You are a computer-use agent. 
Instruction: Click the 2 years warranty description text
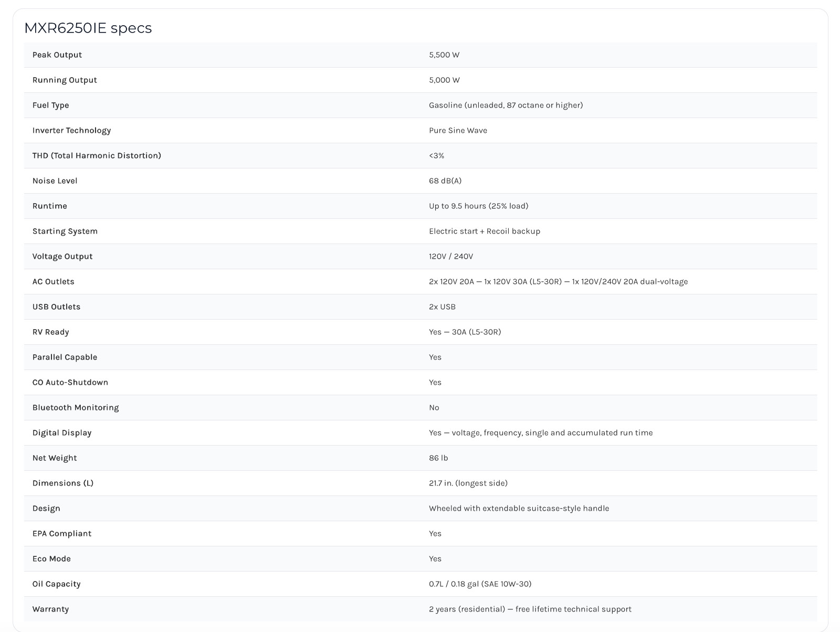pyautogui.click(x=530, y=609)
